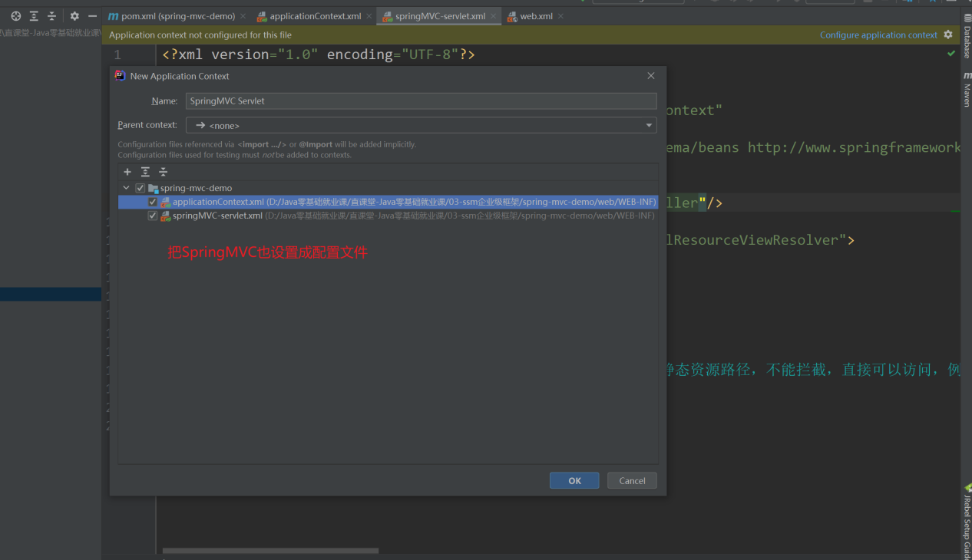Click applicationContext.xml Spring file icon in tree

coord(165,202)
